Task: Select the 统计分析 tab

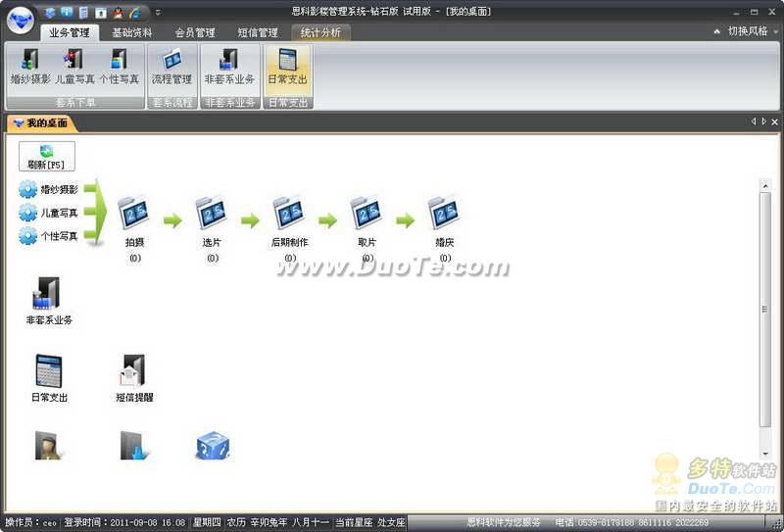Action: pyautogui.click(x=321, y=32)
